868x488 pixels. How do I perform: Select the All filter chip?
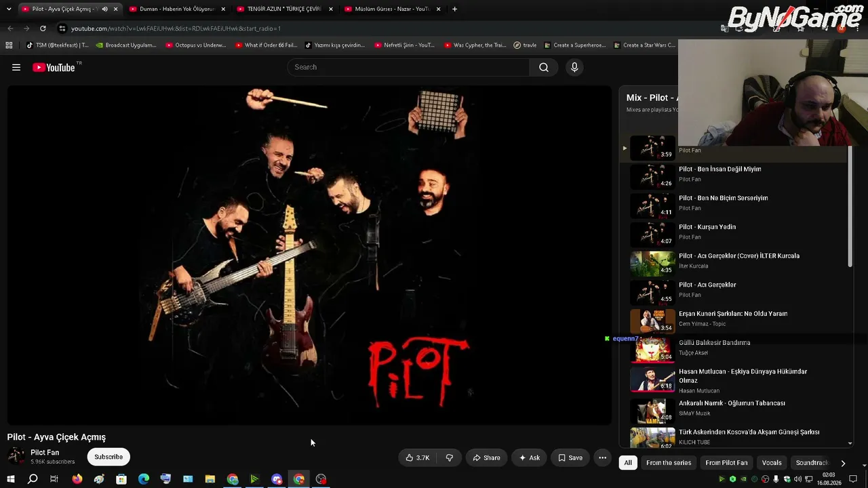click(628, 463)
